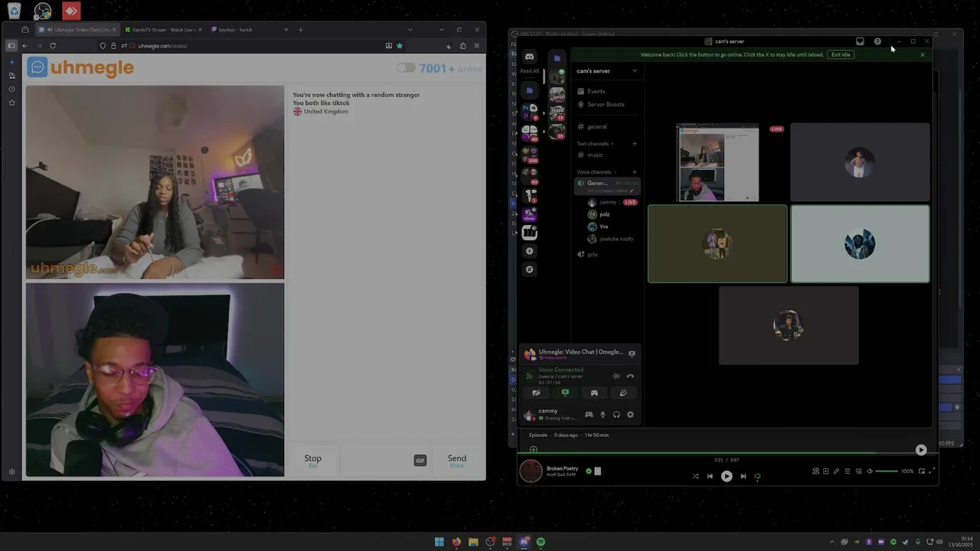Mute the microphone in Discord user panel
The height and width of the screenshot is (551, 980).
point(603,415)
